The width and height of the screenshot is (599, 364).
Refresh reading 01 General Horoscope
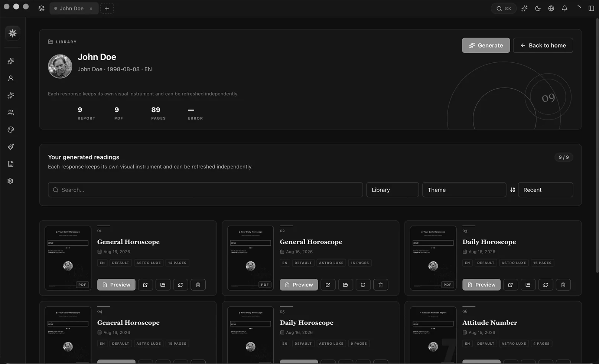tap(180, 285)
